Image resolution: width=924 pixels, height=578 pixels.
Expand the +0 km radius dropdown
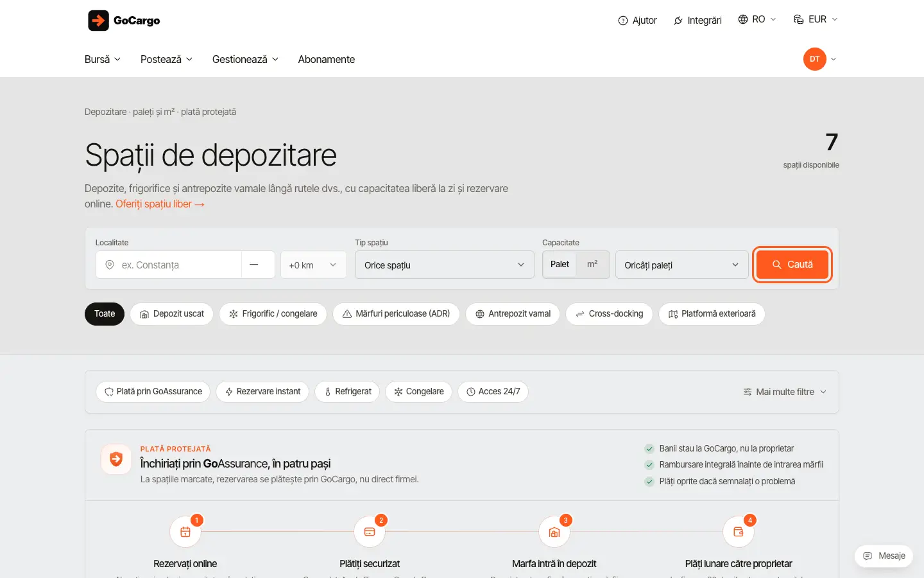(x=313, y=265)
